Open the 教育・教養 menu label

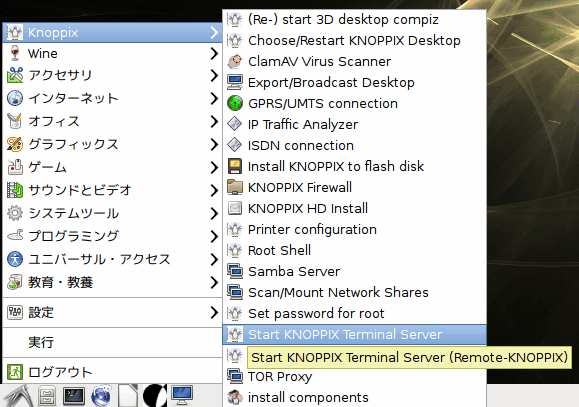(61, 282)
